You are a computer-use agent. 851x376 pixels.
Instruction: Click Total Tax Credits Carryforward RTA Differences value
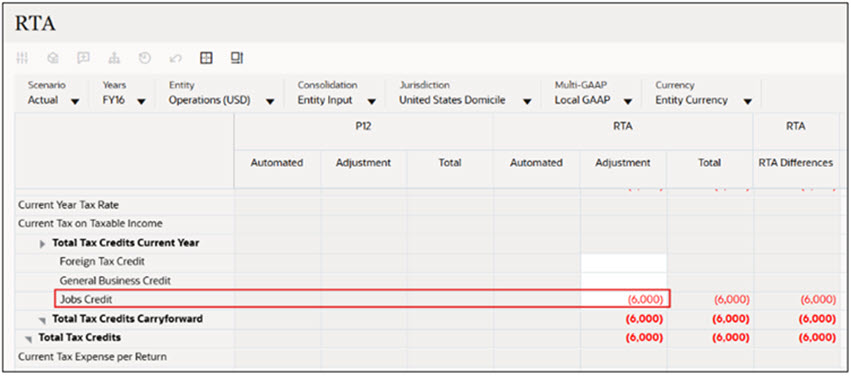pyautogui.click(x=817, y=319)
